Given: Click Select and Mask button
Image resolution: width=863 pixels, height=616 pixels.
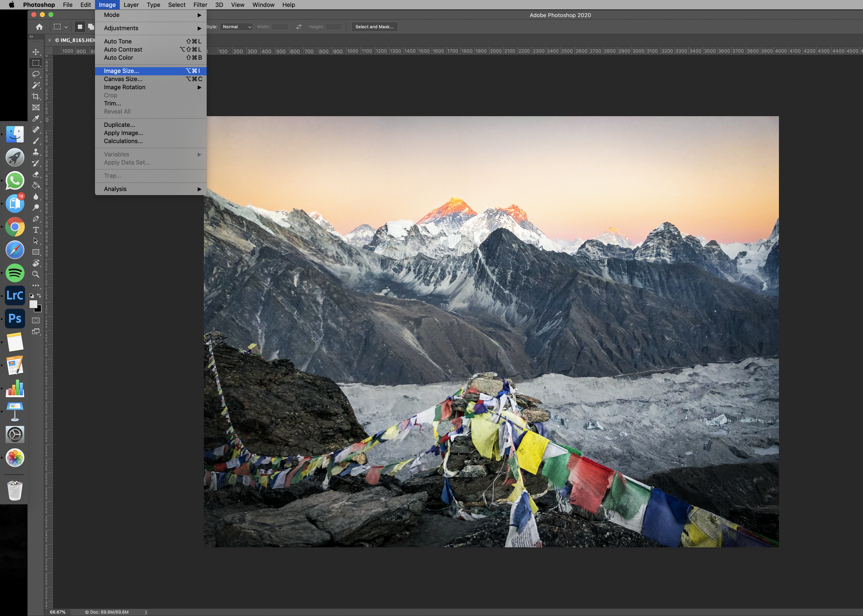Looking at the screenshot, I should click(375, 27).
